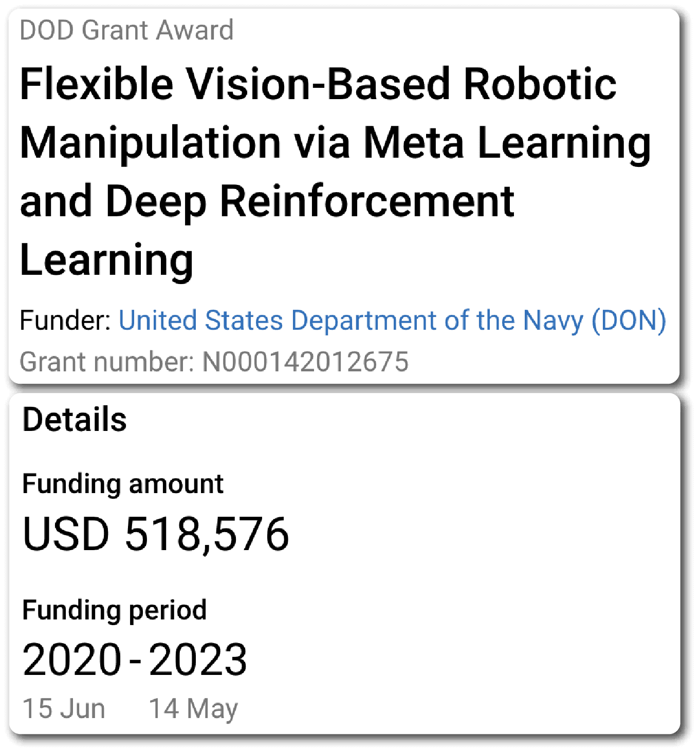
Task: Click the Funding amount label
Action: tap(123, 484)
